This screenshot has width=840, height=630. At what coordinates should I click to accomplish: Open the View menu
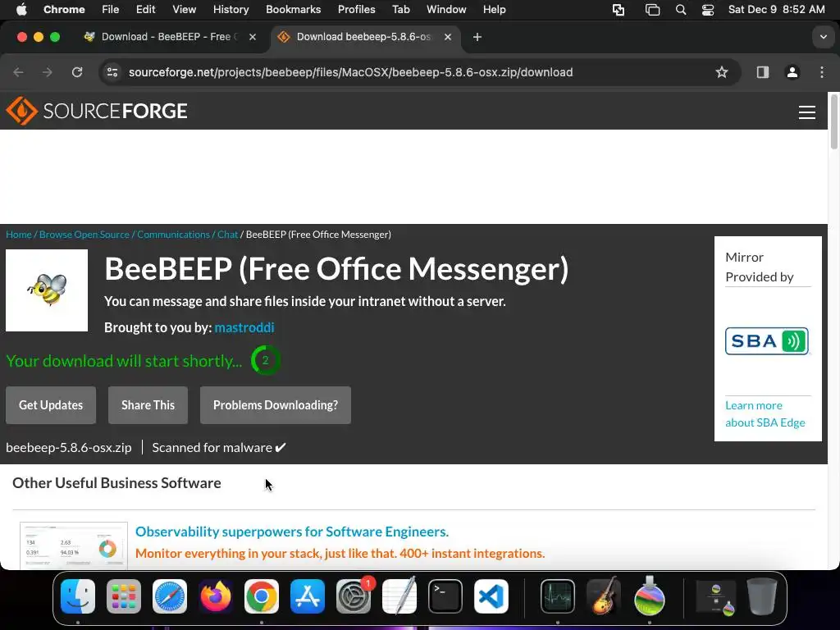(x=184, y=10)
